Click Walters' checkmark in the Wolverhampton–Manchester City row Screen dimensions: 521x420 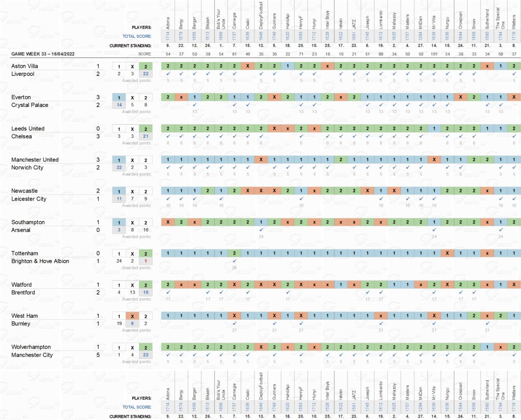(513, 355)
